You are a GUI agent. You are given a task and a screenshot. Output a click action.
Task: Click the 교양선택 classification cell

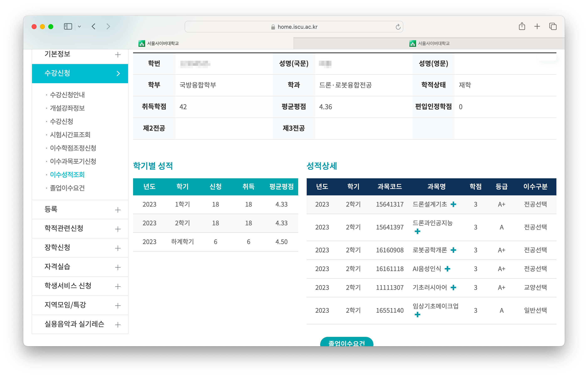coord(535,287)
